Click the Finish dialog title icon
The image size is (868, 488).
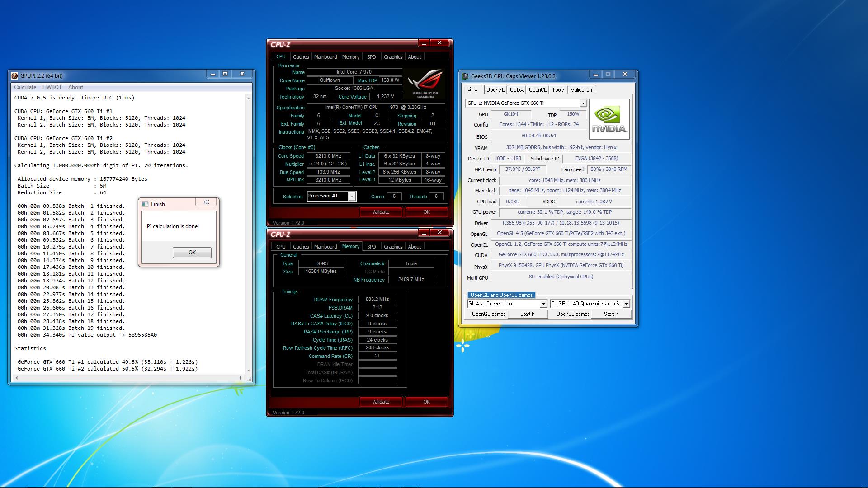tap(145, 204)
